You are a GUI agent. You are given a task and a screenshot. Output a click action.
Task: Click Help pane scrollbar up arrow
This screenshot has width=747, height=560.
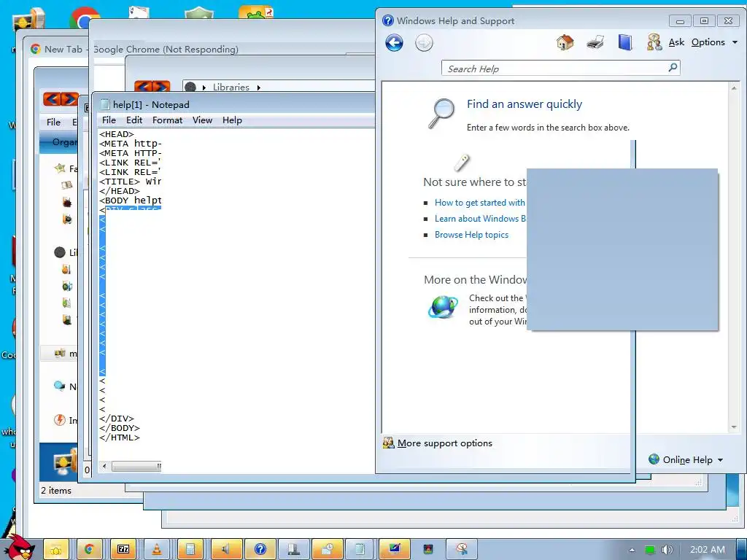pyautogui.click(x=734, y=88)
